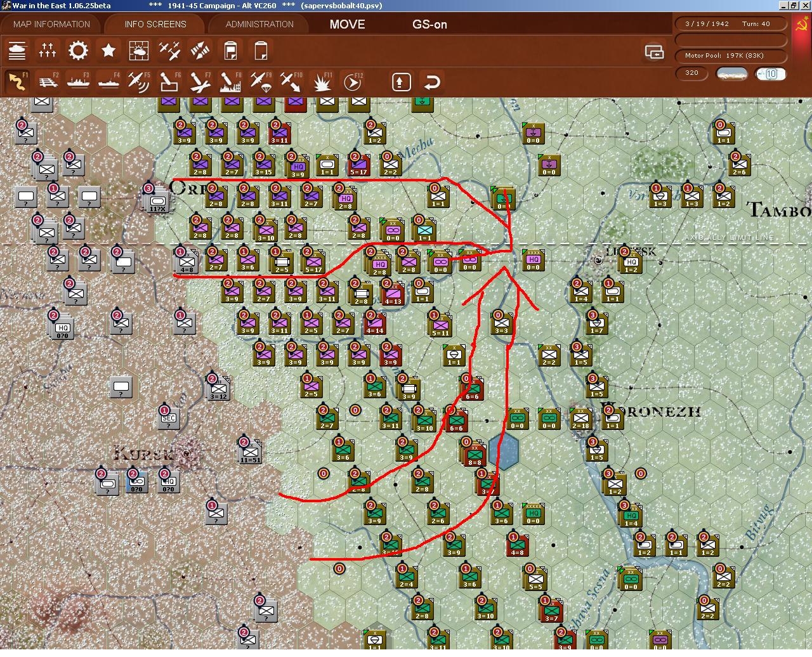
Task: Open the victory star icon screen
Action: pos(108,50)
